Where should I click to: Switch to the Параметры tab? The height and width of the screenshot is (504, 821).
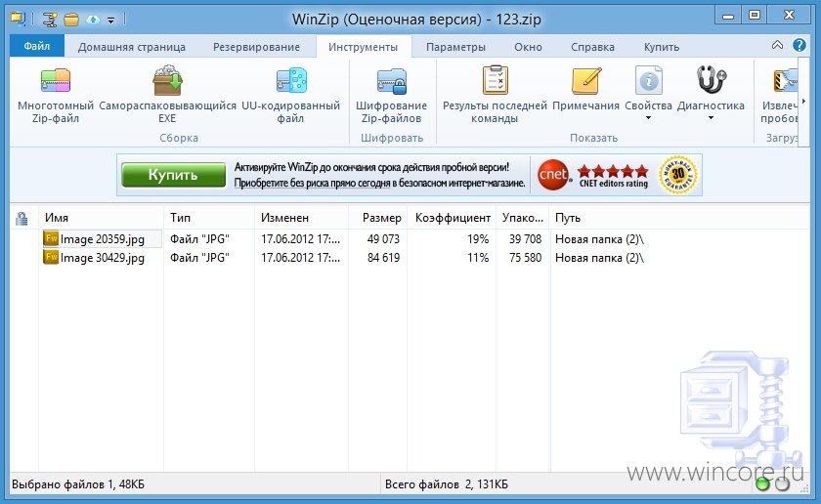point(455,47)
